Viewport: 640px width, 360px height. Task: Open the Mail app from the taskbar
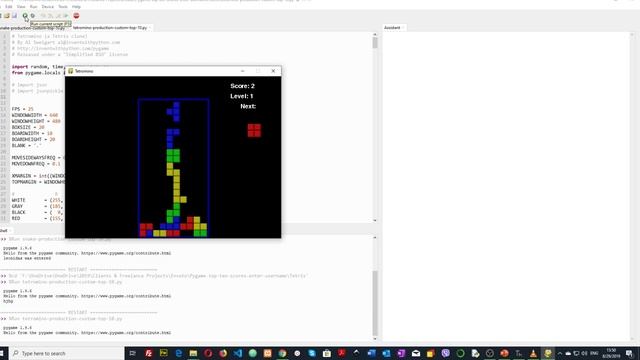(x=416, y=353)
